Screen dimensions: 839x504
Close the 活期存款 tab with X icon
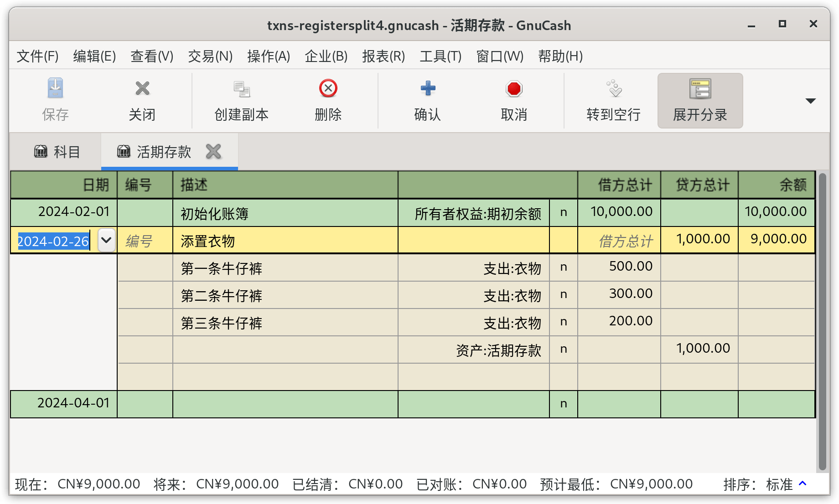213,151
